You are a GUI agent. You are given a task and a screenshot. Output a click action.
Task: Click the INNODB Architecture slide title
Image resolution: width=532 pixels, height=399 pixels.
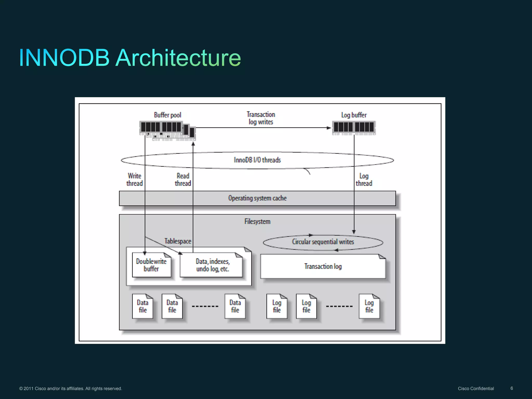130,58
